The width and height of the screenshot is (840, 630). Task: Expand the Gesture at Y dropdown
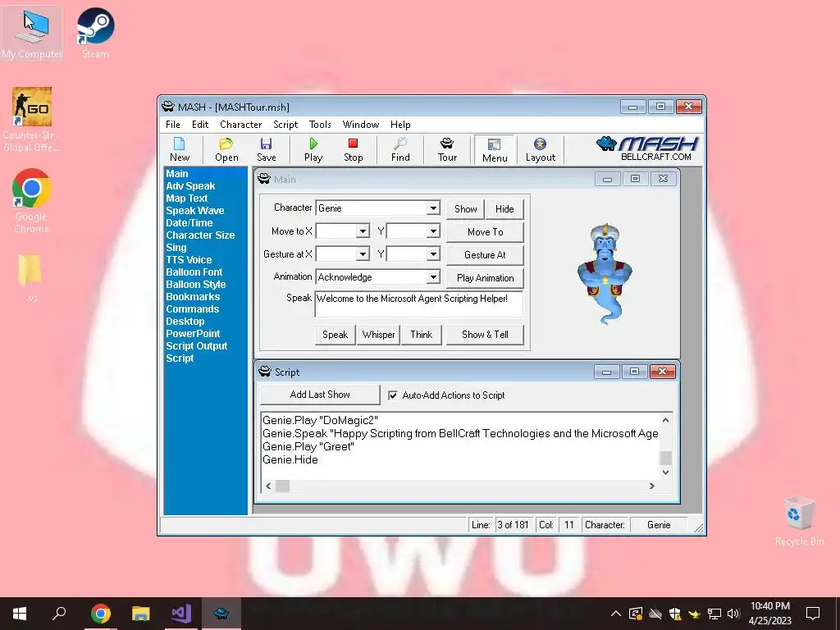tap(433, 254)
